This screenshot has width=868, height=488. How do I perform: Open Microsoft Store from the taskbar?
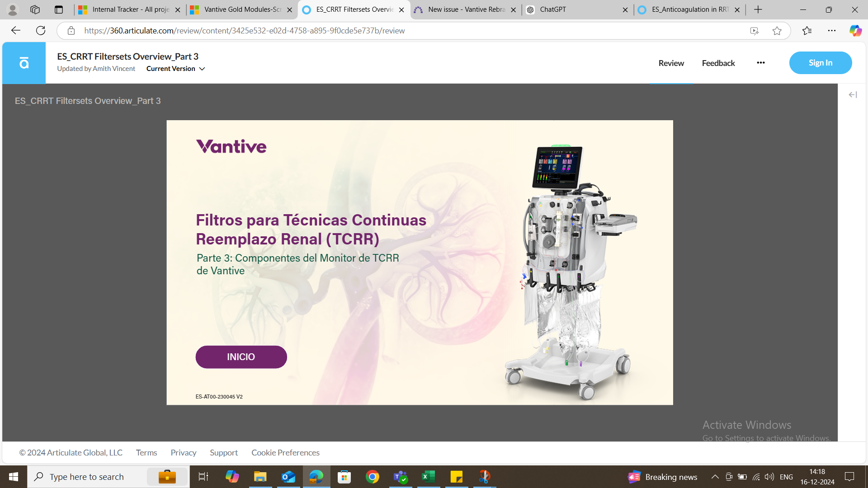(x=344, y=477)
